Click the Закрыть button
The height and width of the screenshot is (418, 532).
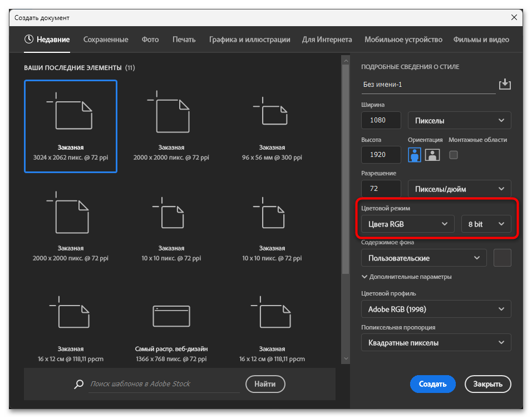[x=488, y=384]
